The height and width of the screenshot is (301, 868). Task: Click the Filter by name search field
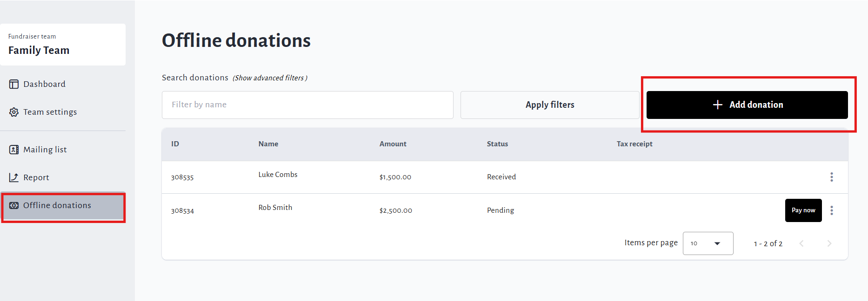307,105
